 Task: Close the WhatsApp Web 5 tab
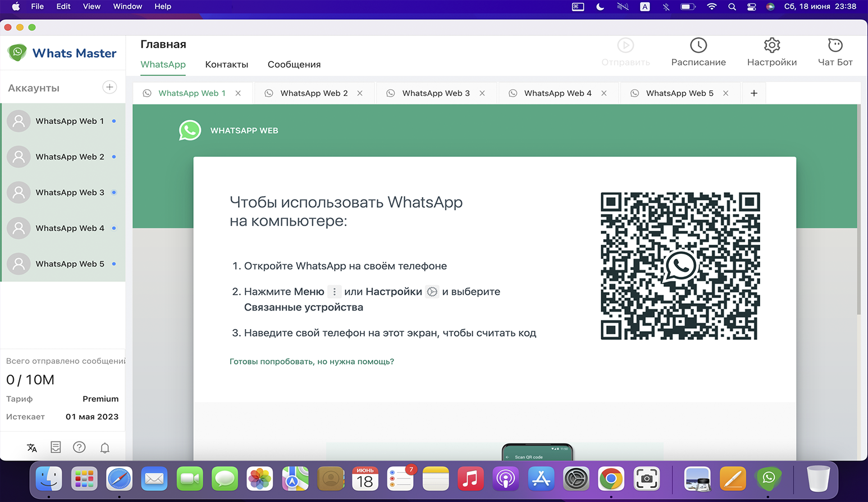point(725,93)
